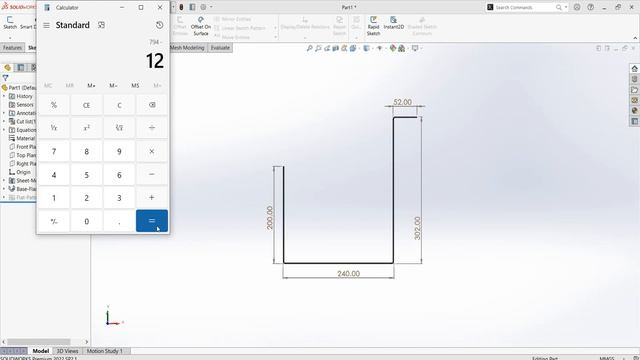640x360 pixels.
Task: Expand the Cut list tree node
Action: 4,122
